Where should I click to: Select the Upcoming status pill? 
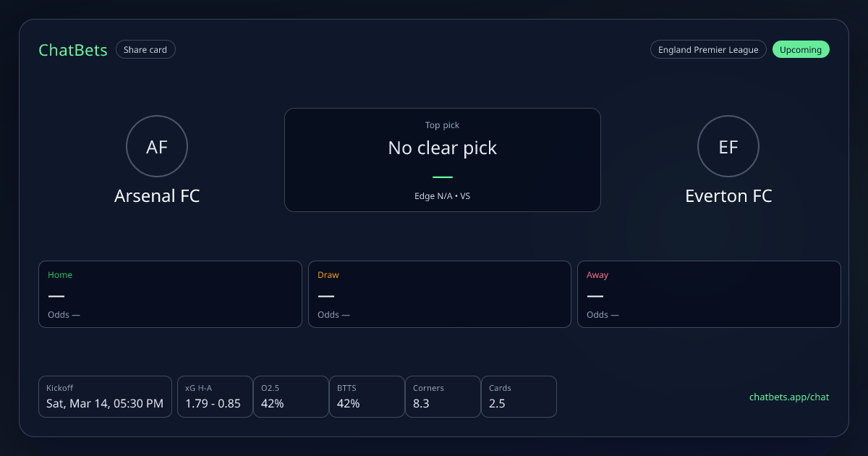pos(801,49)
